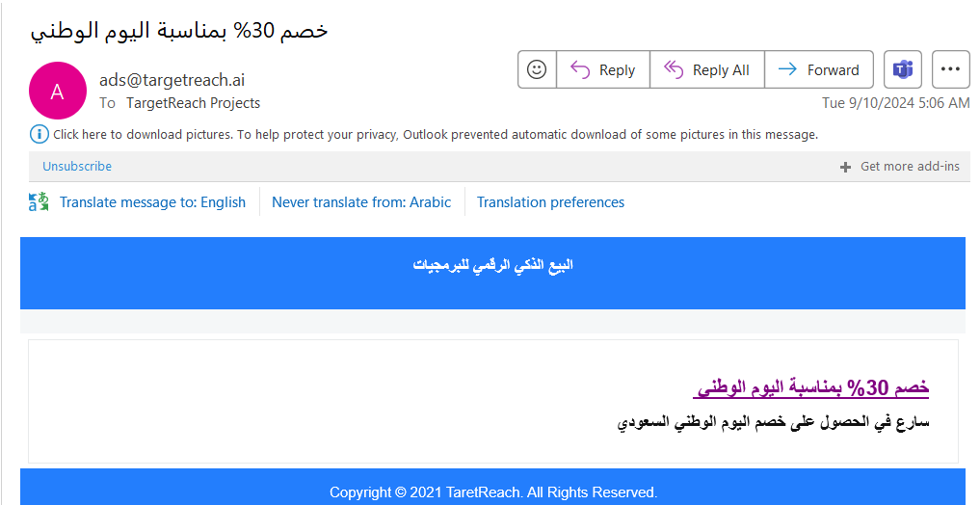The image size is (980, 505).
Task: Click the info bar to download pictures
Action: click(435, 135)
